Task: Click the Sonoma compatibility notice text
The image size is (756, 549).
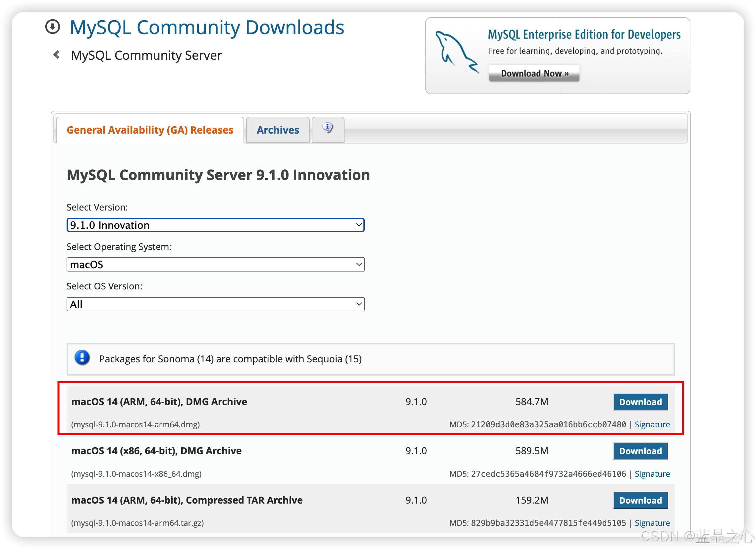Action: [230, 359]
